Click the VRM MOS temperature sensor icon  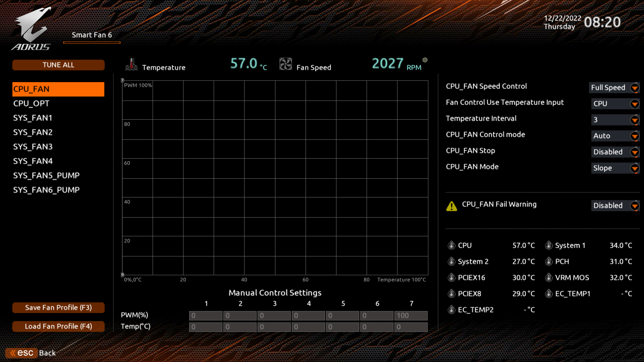tap(549, 278)
